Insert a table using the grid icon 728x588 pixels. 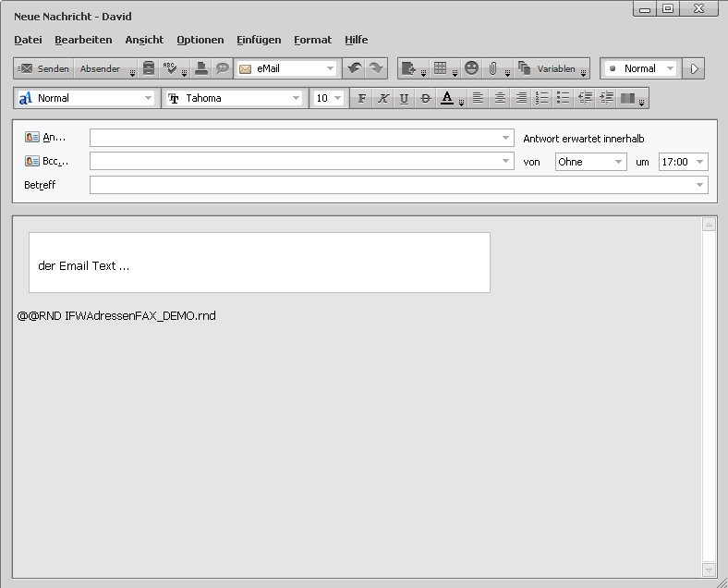click(x=442, y=68)
